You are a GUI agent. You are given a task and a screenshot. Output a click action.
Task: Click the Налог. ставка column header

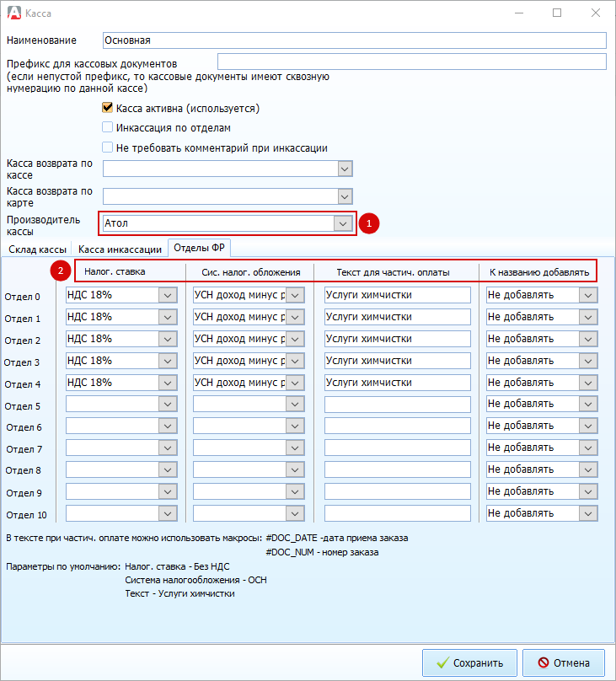[115, 272]
